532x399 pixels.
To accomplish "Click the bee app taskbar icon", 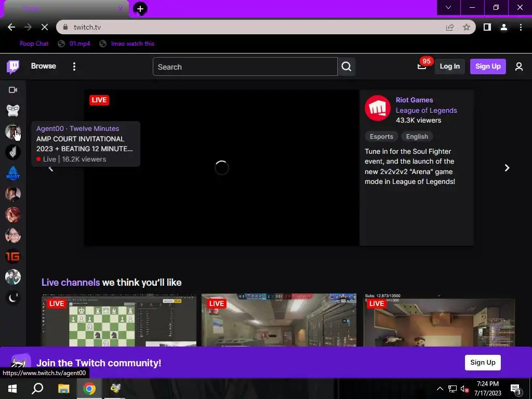I will coord(115,389).
